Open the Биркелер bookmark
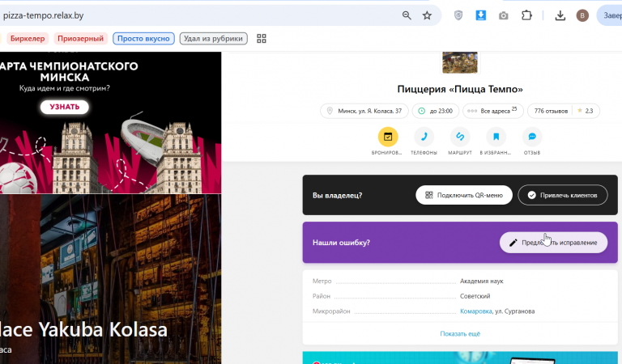Image resolution: width=622 pixels, height=364 pixels. [28, 38]
